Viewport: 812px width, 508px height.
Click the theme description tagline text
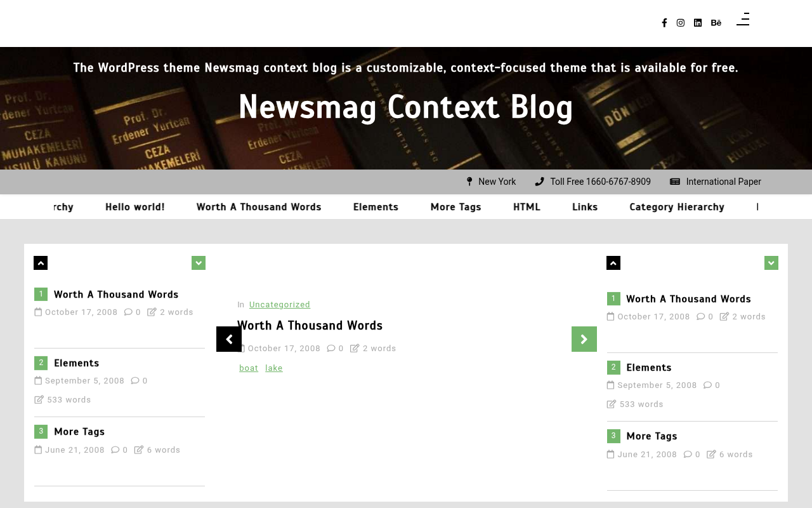[406, 68]
